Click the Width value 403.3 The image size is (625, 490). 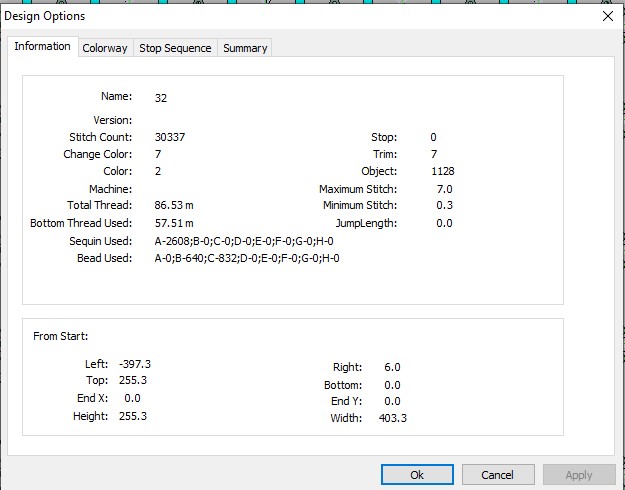tap(393, 418)
